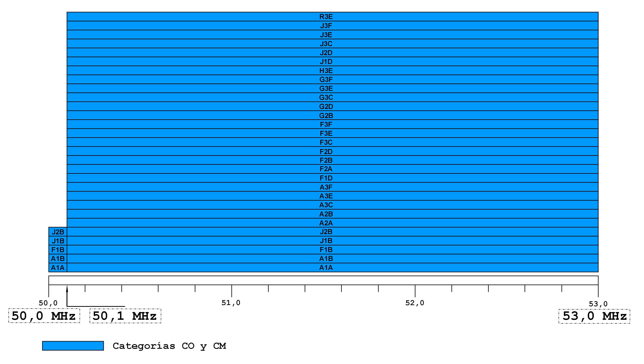Screen dimensions: 644x364
Task: Click the left-edge F1B label box
Action: (x=58, y=250)
